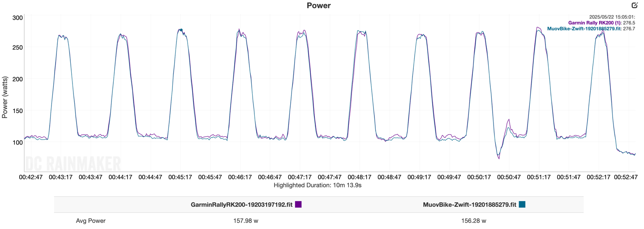Viewport: 644px width, 229px height.
Task: Click the 00:43:47 time axis label
Action: coord(90,177)
